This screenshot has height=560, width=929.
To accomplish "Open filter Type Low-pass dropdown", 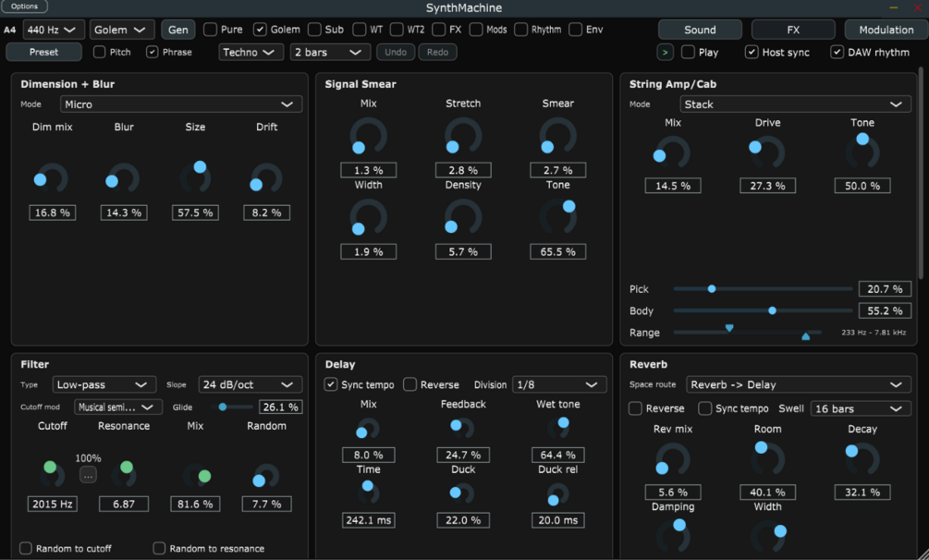I will click(x=104, y=384).
